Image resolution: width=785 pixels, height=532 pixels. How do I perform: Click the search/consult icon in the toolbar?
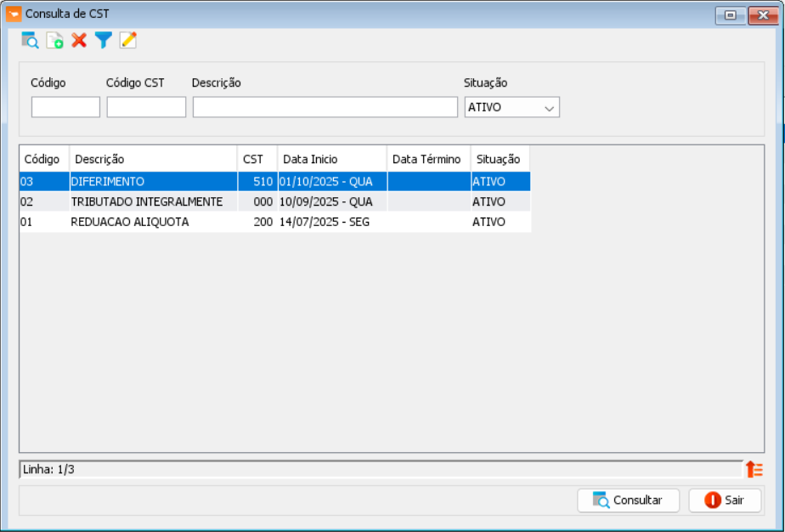(31, 40)
